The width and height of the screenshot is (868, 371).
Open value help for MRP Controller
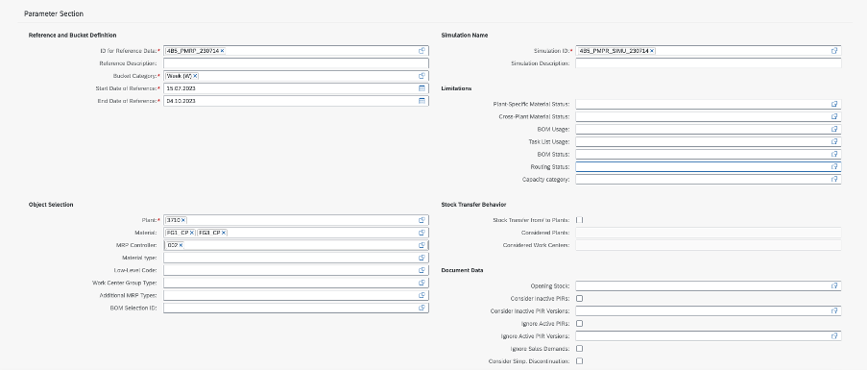[422, 245]
